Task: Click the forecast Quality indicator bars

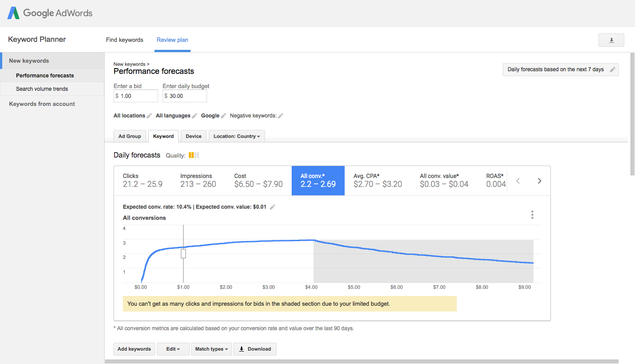Action: [x=194, y=155]
